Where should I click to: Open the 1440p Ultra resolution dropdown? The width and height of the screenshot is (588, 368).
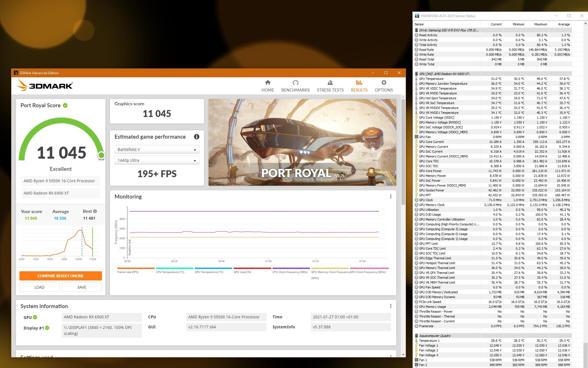157,160
